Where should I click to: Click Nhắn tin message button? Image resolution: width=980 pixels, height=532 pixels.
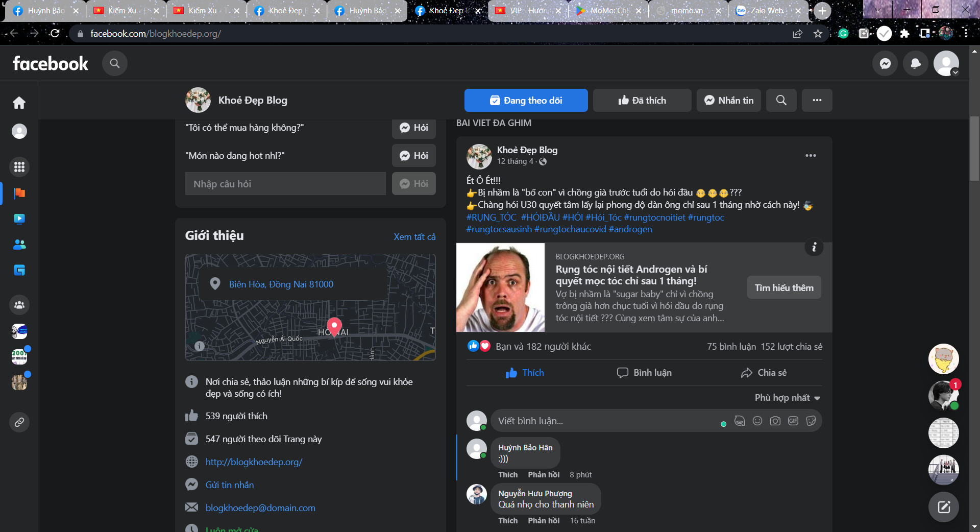click(x=728, y=100)
